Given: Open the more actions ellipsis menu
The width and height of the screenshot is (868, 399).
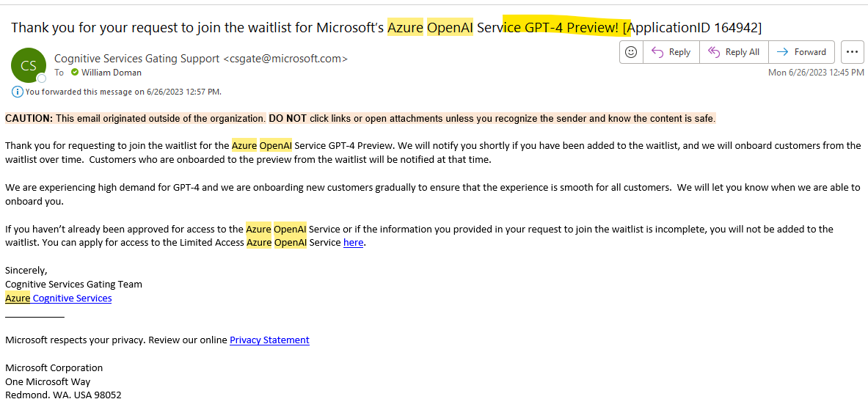Looking at the screenshot, I should pos(852,52).
